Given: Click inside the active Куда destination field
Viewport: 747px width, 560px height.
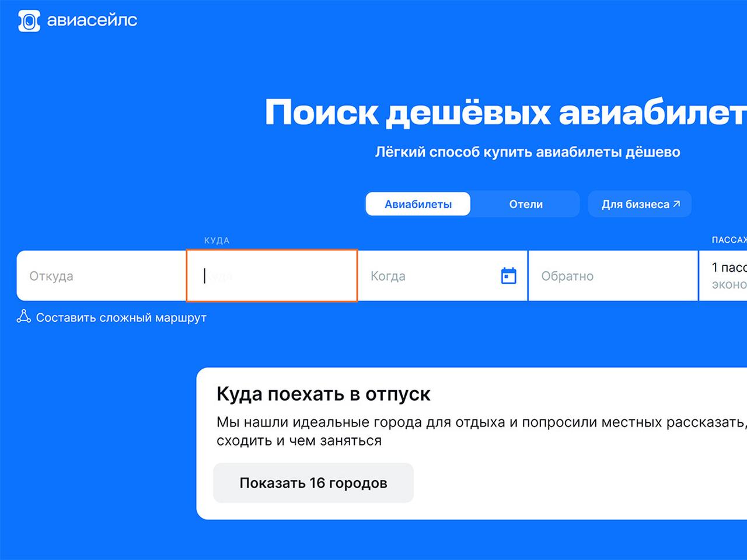Looking at the screenshot, I should click(x=271, y=276).
